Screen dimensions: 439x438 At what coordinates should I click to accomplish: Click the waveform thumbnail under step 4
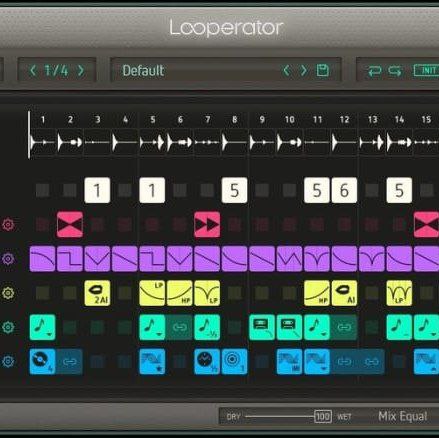pos(125,142)
